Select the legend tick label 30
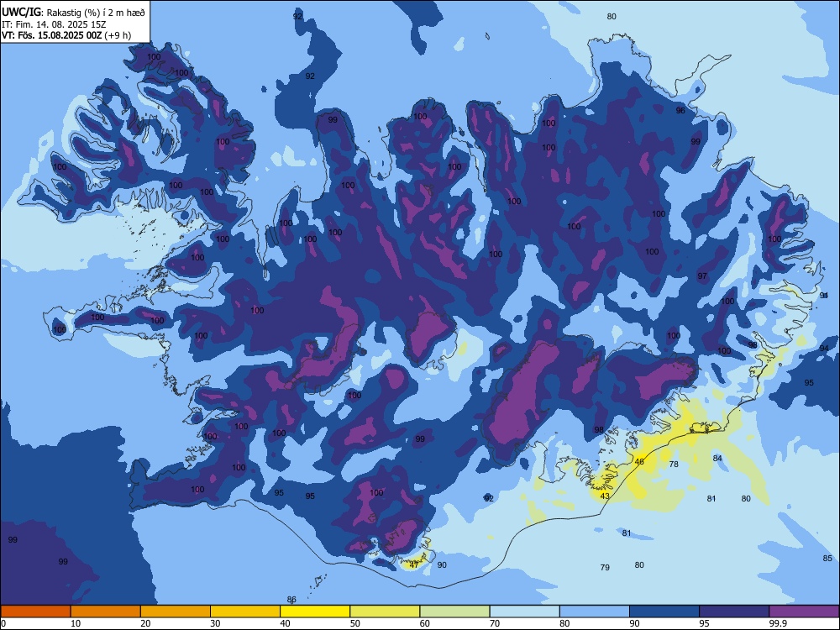Screen dimensions: 840x630 [215, 623]
